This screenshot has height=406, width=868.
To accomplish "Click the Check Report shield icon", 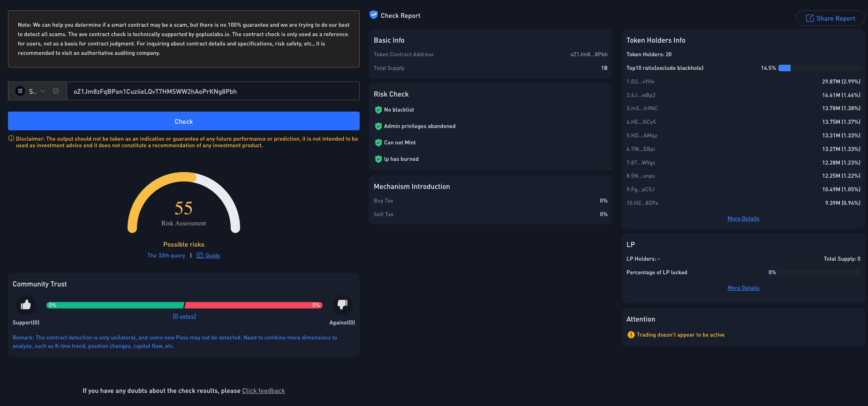I will click(x=374, y=15).
